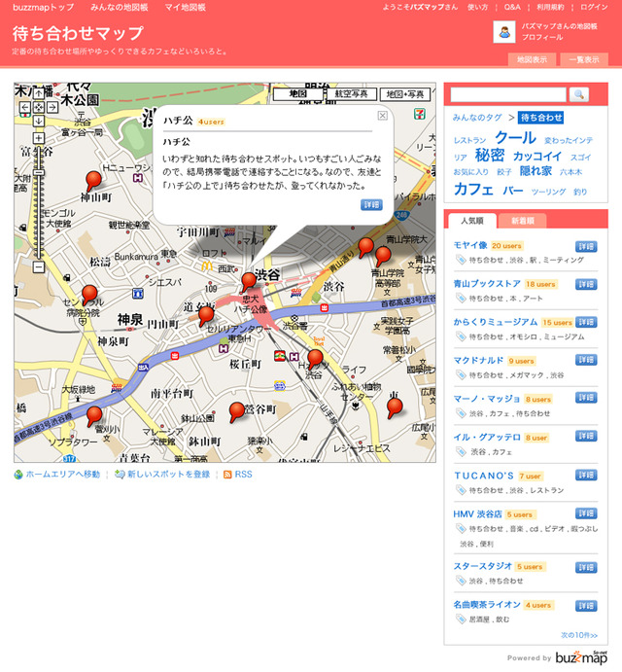The width and height of the screenshot is (622, 672).
Task: Click the red pin near 神山町
Action: pos(93,181)
